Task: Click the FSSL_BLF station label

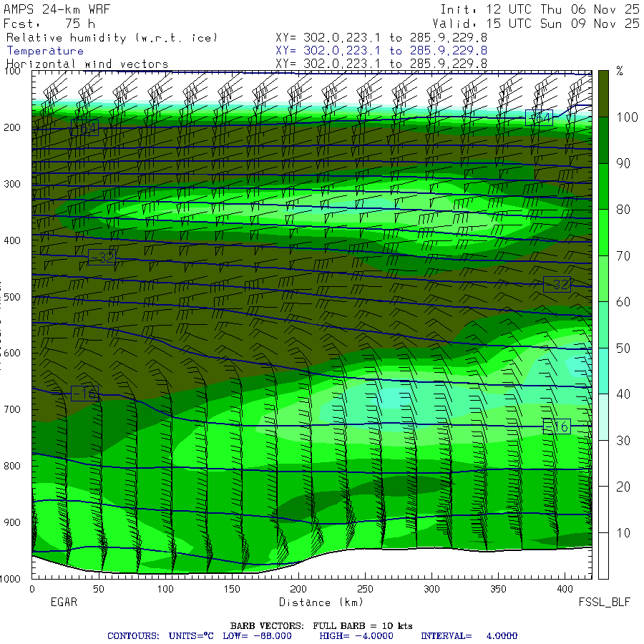Action: coord(604,602)
